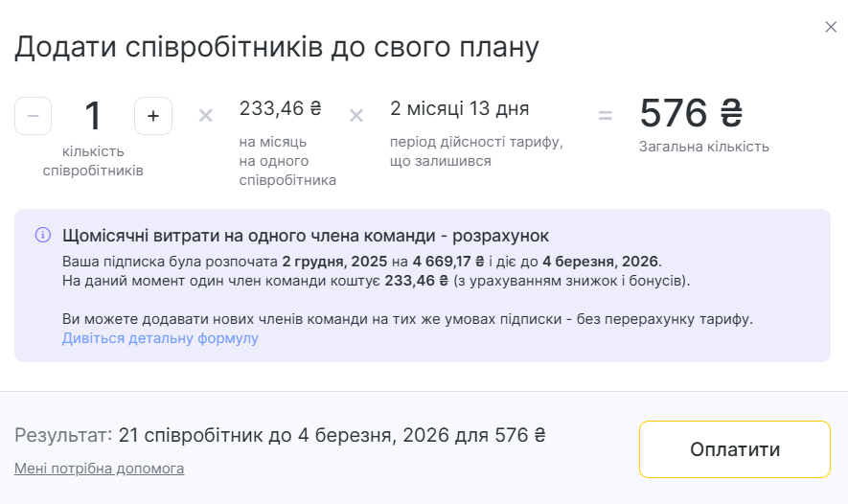The width and height of the screenshot is (848, 504).
Task: Click the info icon in calculation box
Action: (43, 235)
